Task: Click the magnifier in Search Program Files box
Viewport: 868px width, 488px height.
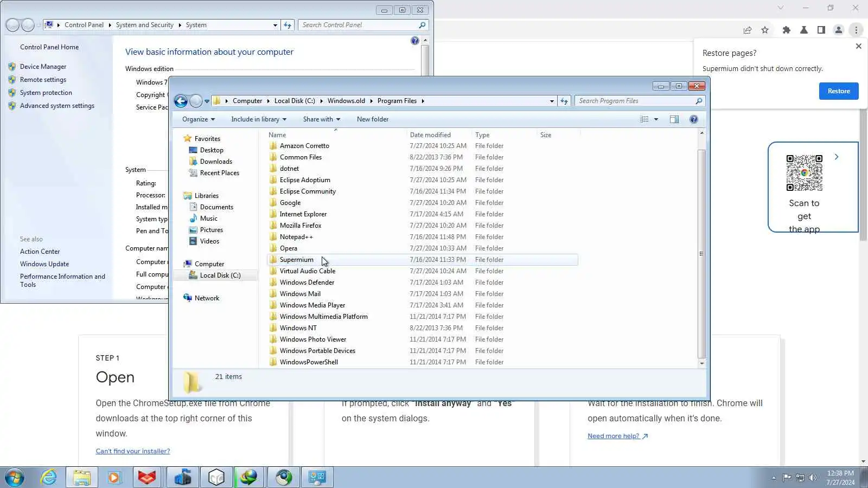Action: (699, 101)
